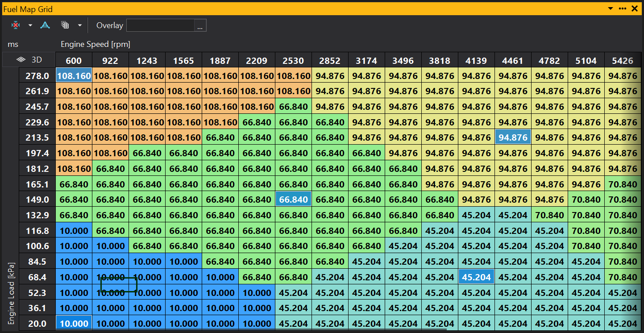644x333 pixels.
Task: Close the Fuel Map Grid panel
Action: point(634,8)
